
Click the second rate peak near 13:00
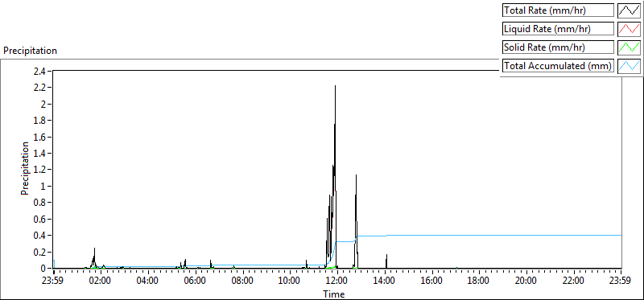coord(356,175)
